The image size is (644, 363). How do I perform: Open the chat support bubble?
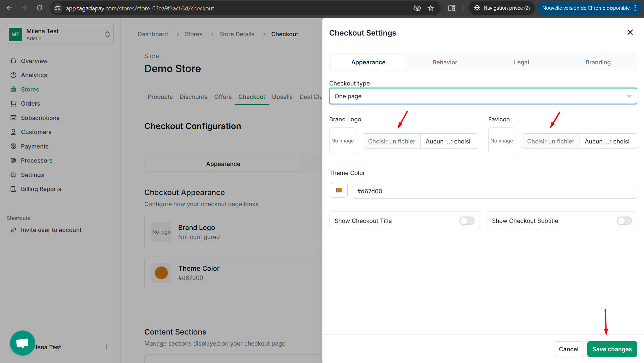click(22, 343)
